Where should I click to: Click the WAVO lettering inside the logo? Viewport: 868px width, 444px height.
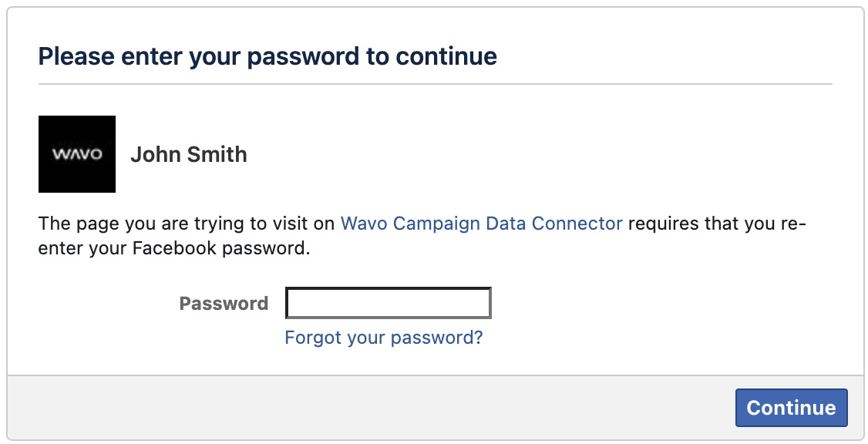pyautogui.click(x=77, y=154)
